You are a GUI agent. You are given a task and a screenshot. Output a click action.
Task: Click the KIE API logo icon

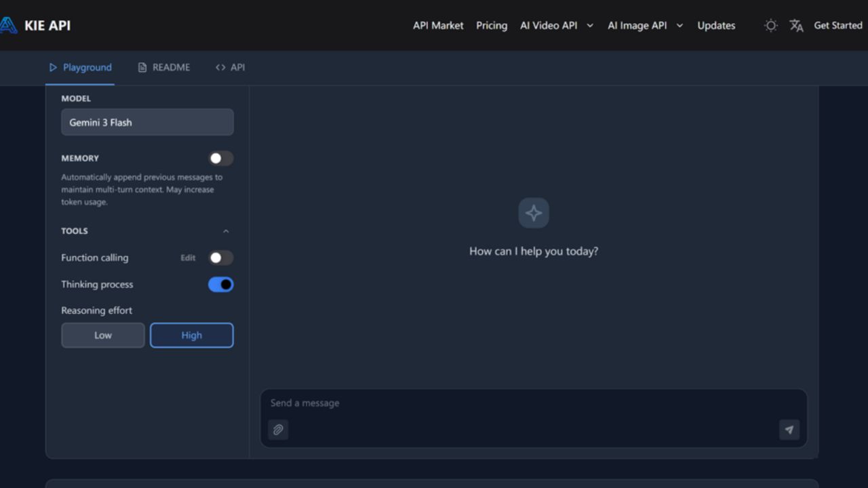pyautogui.click(x=8, y=26)
